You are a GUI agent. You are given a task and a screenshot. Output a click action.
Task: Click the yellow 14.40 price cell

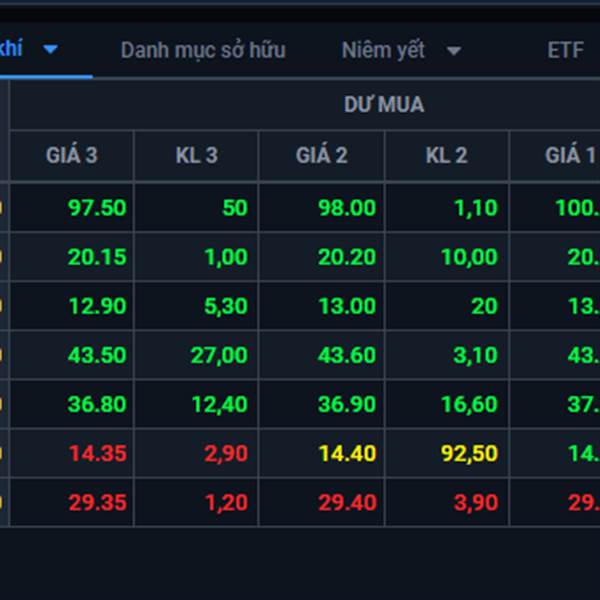pyautogui.click(x=322, y=453)
